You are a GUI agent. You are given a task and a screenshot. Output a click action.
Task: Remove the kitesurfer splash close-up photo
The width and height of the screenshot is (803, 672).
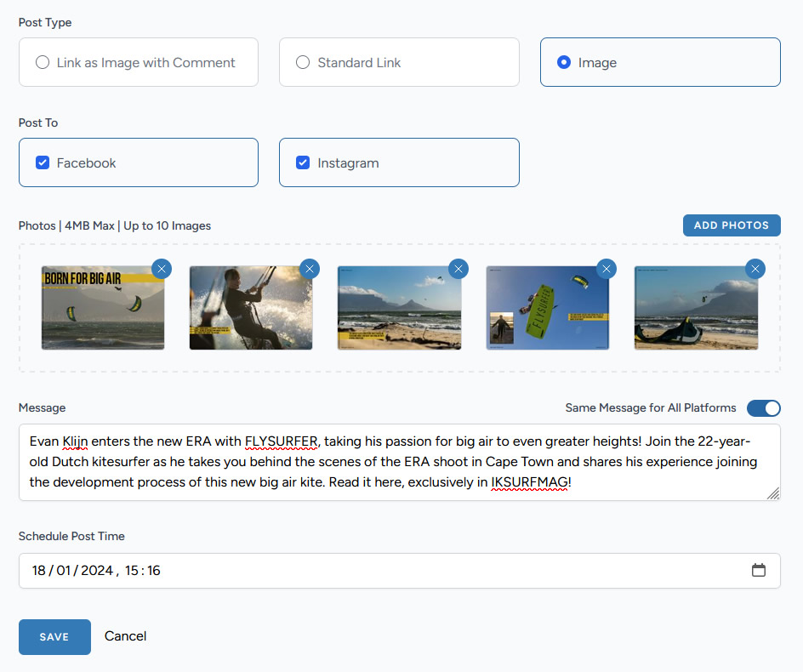(310, 269)
